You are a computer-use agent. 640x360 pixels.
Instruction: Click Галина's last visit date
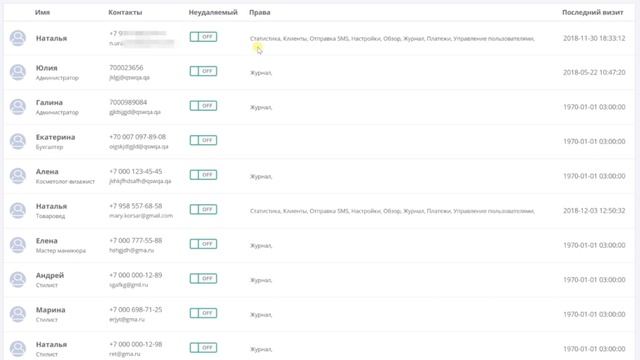pyautogui.click(x=594, y=107)
